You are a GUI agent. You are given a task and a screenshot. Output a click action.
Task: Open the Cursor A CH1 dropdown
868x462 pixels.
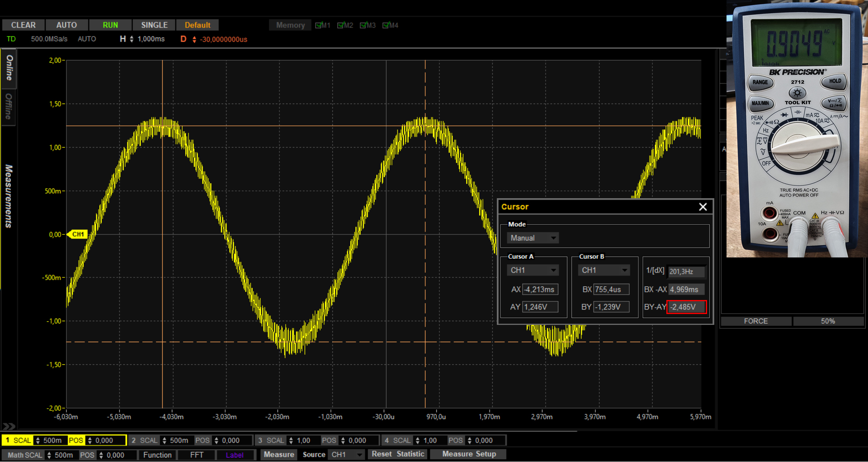(533, 270)
